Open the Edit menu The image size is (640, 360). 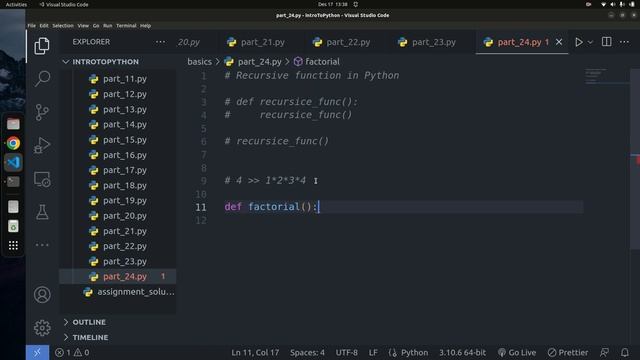[x=44, y=26]
